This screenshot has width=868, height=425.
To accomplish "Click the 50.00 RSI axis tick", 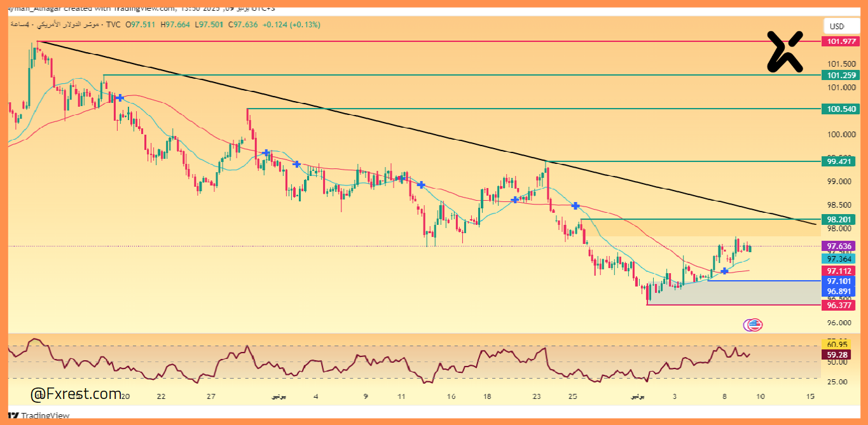I will point(837,362).
